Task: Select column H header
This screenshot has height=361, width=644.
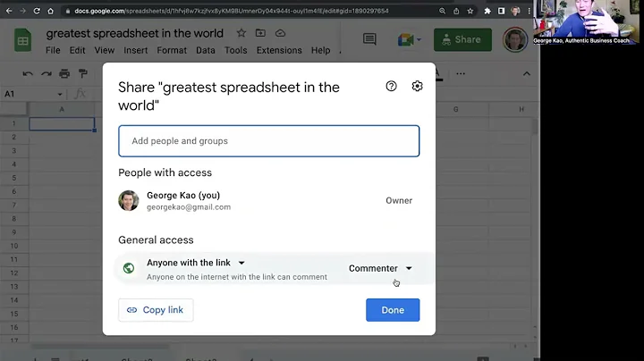Action: [x=521, y=110]
